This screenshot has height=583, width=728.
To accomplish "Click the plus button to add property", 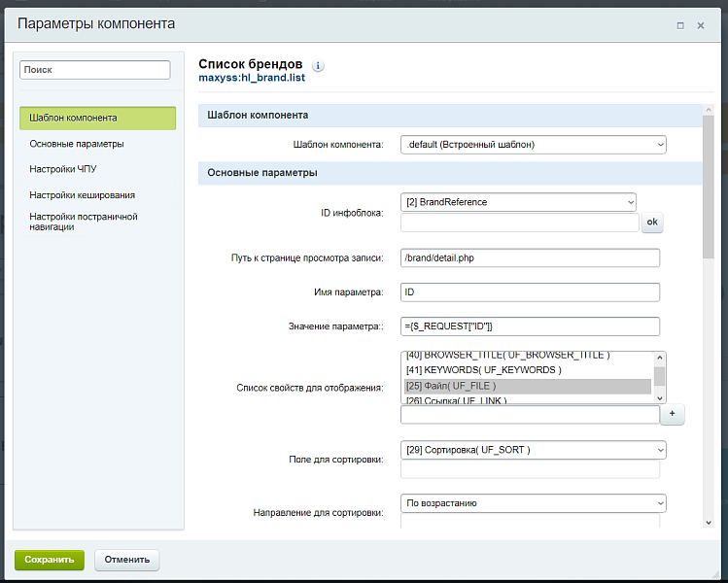I will coord(672,415).
